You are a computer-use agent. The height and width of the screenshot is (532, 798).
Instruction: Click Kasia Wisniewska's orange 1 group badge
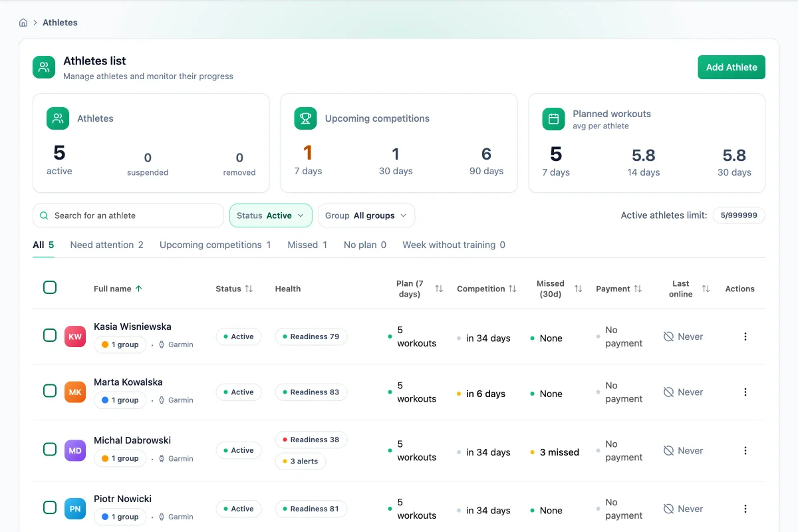pos(120,344)
